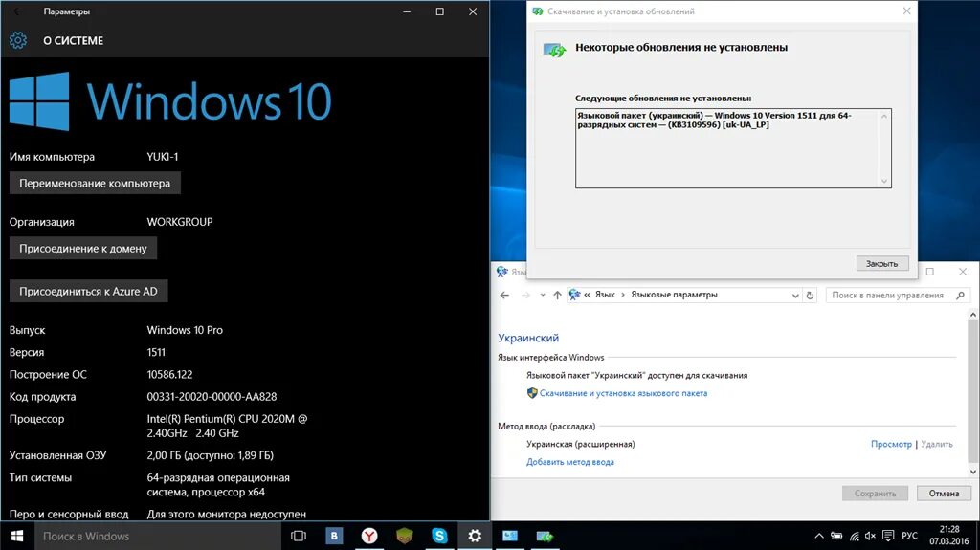Select the failed Ukrainian language pack entry
980x550 pixels.
pos(714,120)
